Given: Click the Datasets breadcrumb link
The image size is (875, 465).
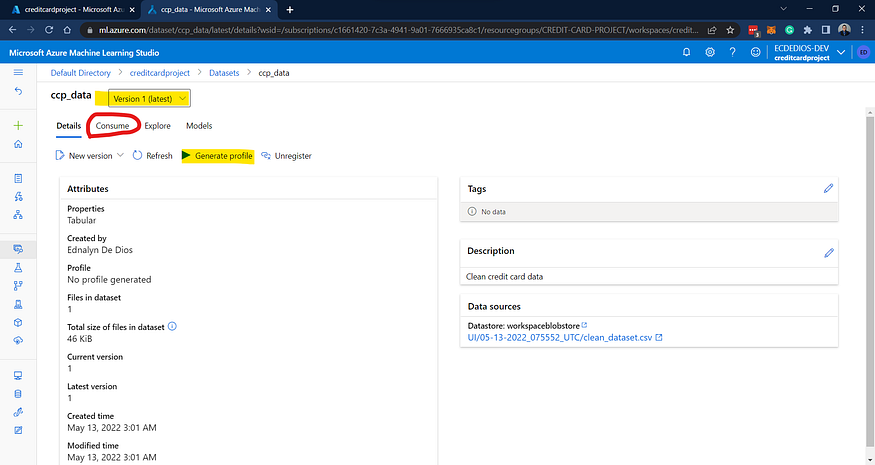Looking at the screenshot, I should point(224,73).
